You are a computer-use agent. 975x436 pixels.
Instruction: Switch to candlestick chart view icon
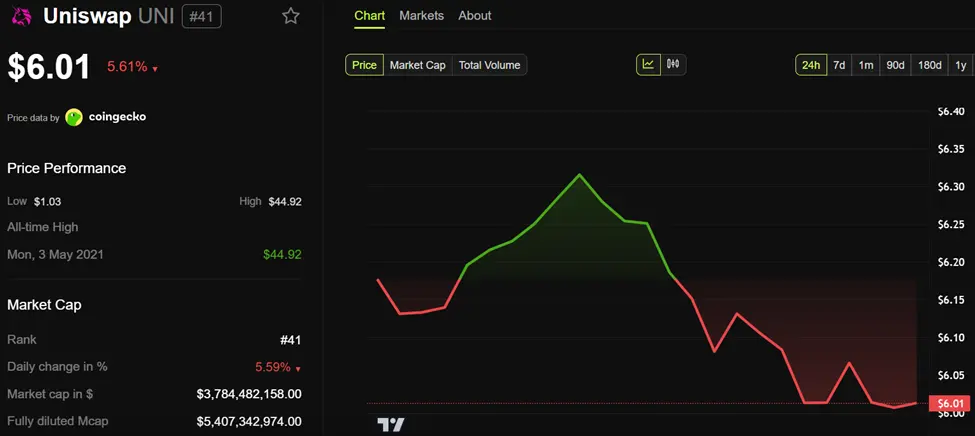pyautogui.click(x=673, y=65)
